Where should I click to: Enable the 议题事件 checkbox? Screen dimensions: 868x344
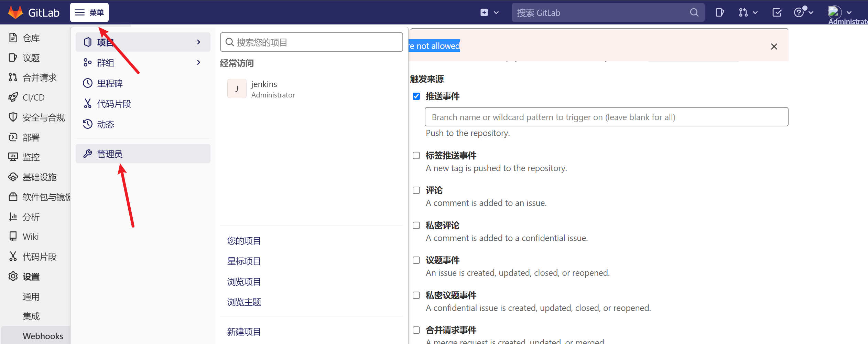416,260
